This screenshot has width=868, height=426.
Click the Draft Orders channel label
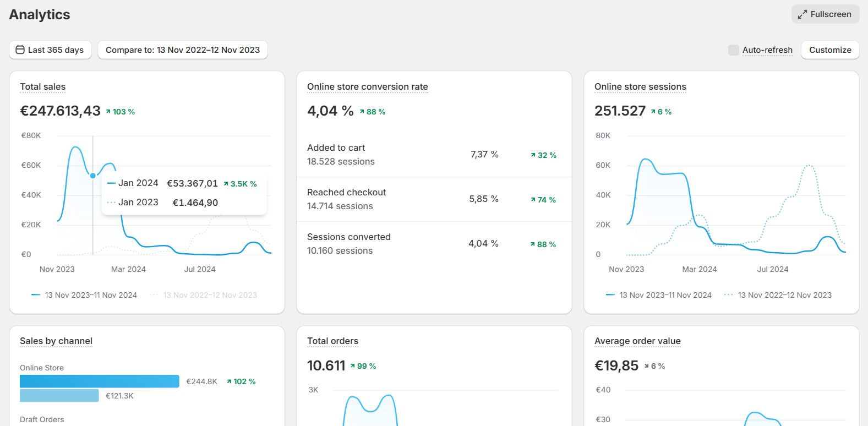pyautogui.click(x=42, y=419)
